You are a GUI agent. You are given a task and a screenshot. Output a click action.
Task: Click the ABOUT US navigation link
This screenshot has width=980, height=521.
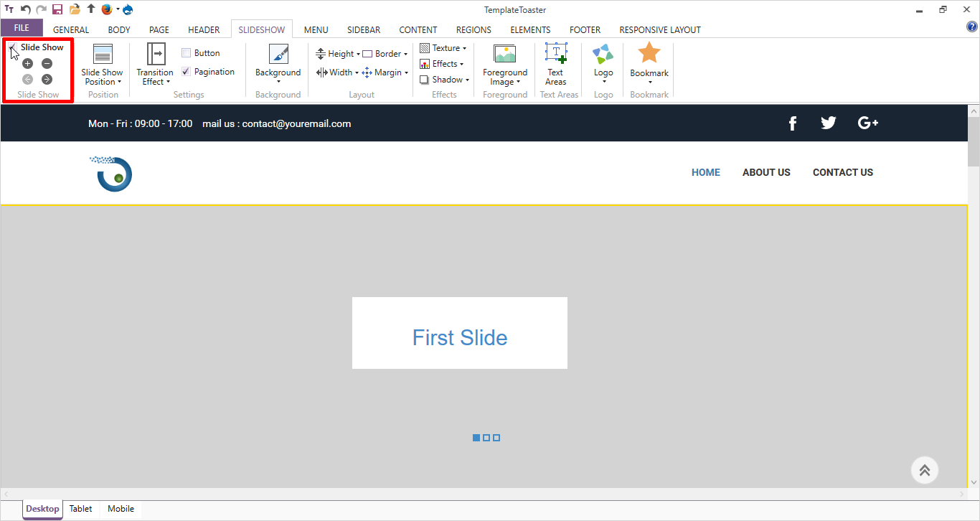click(x=766, y=172)
